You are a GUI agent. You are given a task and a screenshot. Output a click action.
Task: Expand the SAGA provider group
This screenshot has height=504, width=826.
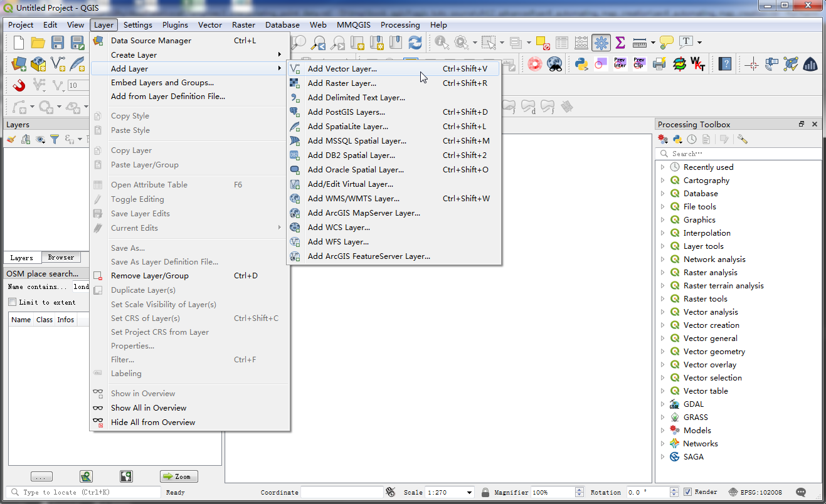pos(662,457)
